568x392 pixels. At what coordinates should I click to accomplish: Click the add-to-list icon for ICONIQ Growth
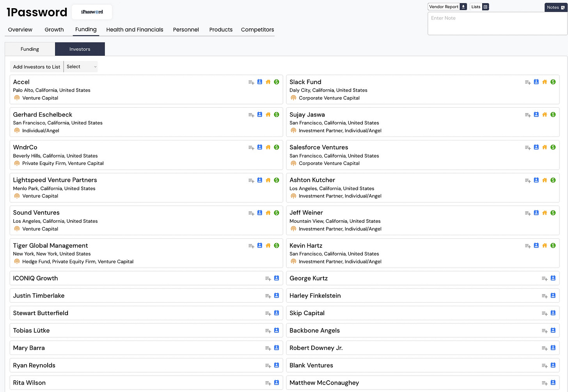[x=268, y=279]
